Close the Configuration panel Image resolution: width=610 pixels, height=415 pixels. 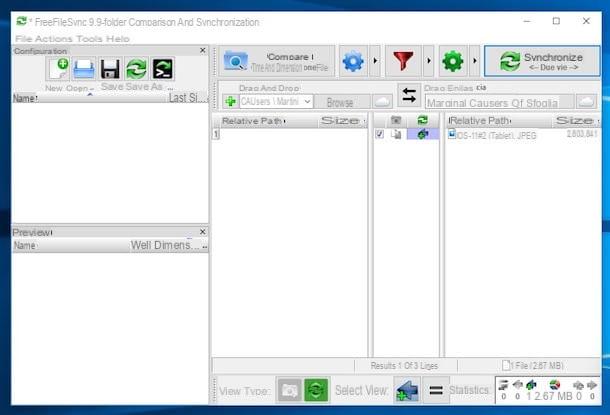click(x=203, y=51)
